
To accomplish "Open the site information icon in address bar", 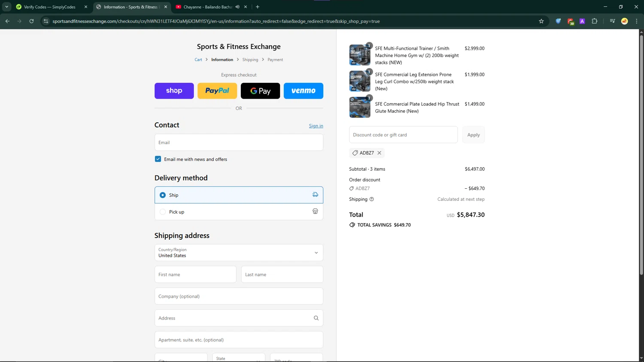I will [x=46, y=21].
